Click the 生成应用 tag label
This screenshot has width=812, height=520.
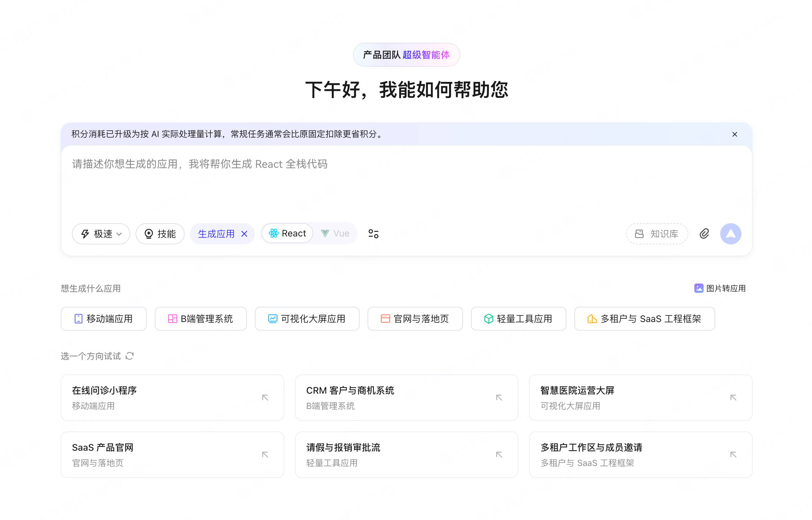tap(216, 234)
